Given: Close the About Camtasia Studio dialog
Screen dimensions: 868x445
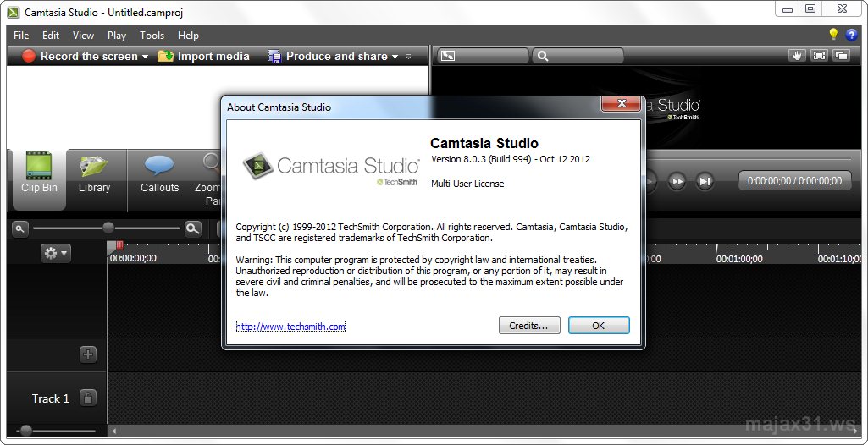Looking at the screenshot, I should pos(621,103).
